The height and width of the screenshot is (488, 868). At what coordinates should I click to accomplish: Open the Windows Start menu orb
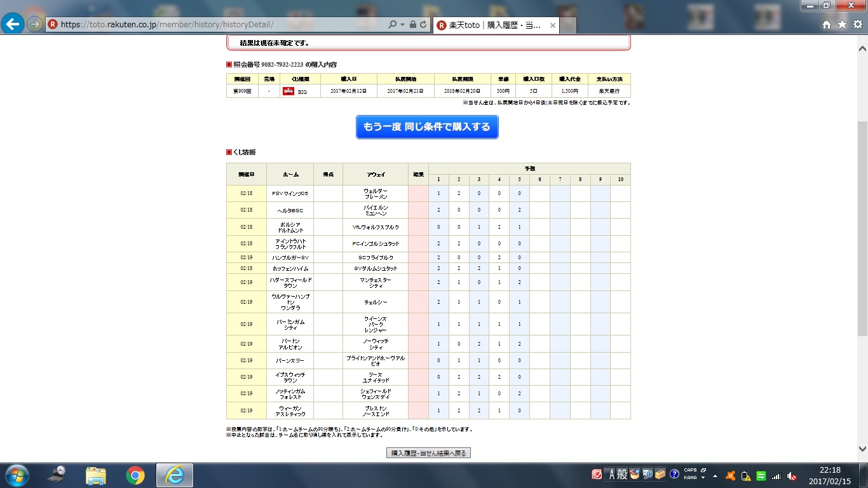pyautogui.click(x=16, y=475)
